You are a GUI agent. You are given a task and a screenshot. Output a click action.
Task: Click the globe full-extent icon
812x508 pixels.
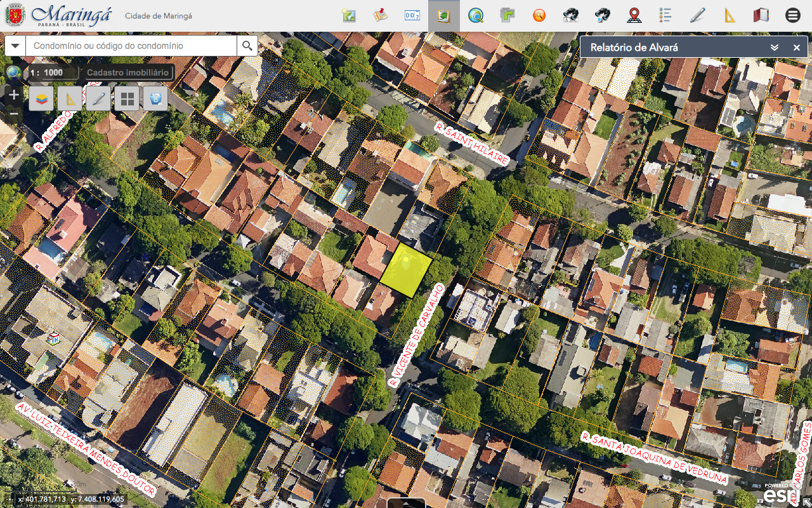(x=13, y=72)
